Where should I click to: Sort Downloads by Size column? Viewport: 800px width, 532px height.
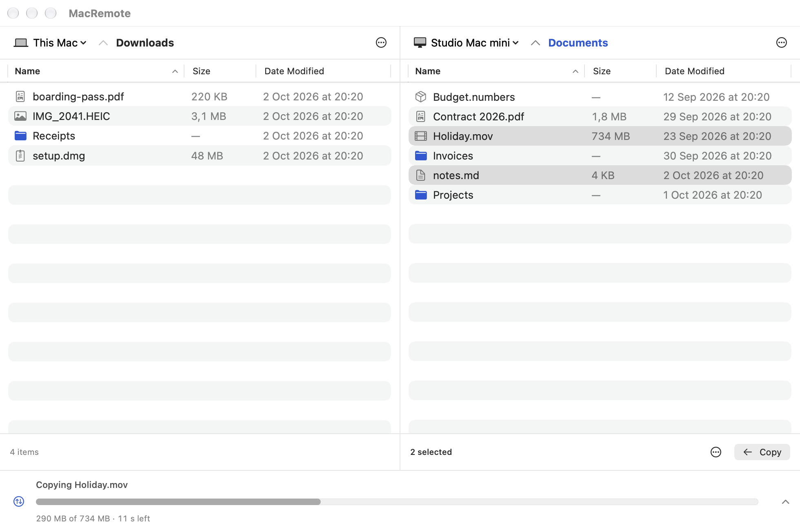pyautogui.click(x=220, y=71)
